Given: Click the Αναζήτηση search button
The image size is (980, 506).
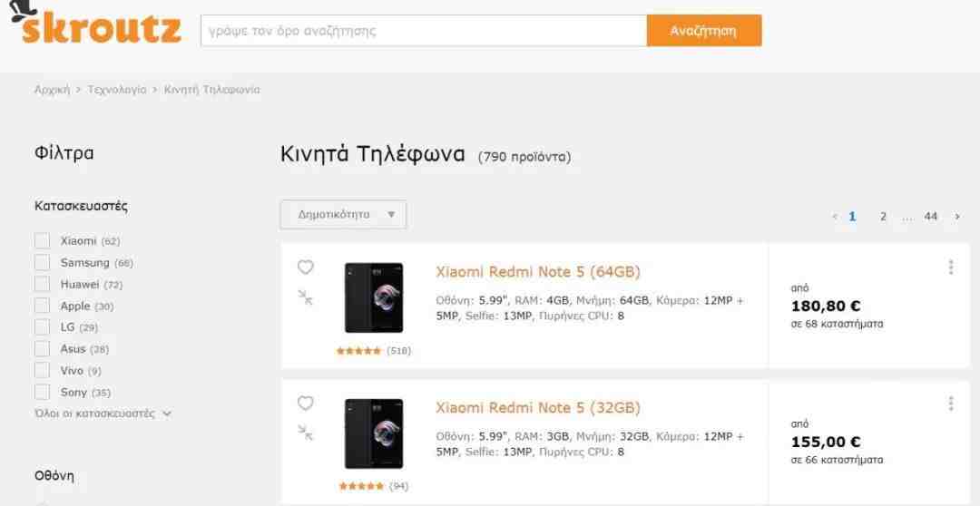Looking at the screenshot, I should 704,31.
